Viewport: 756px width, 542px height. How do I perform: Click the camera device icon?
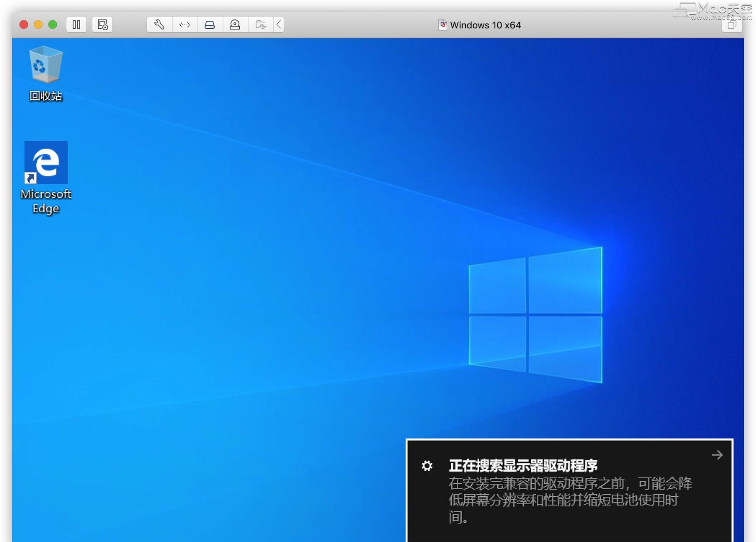pos(235,25)
